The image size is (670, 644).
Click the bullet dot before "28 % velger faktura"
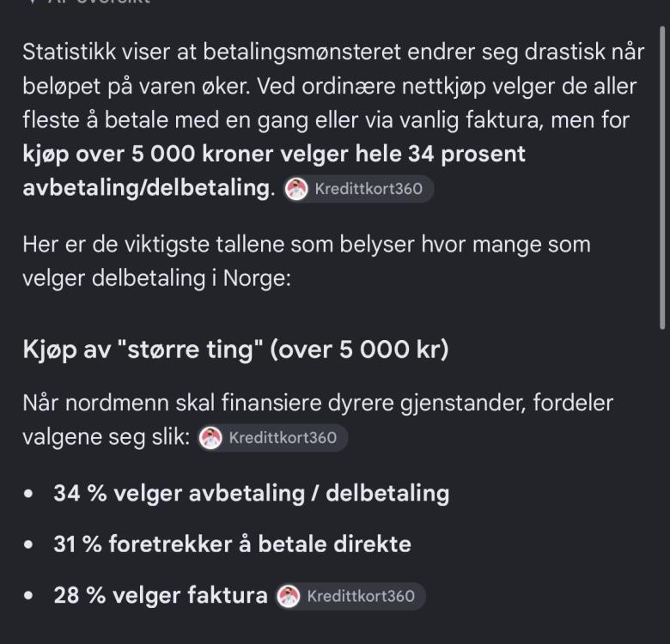click(x=28, y=595)
